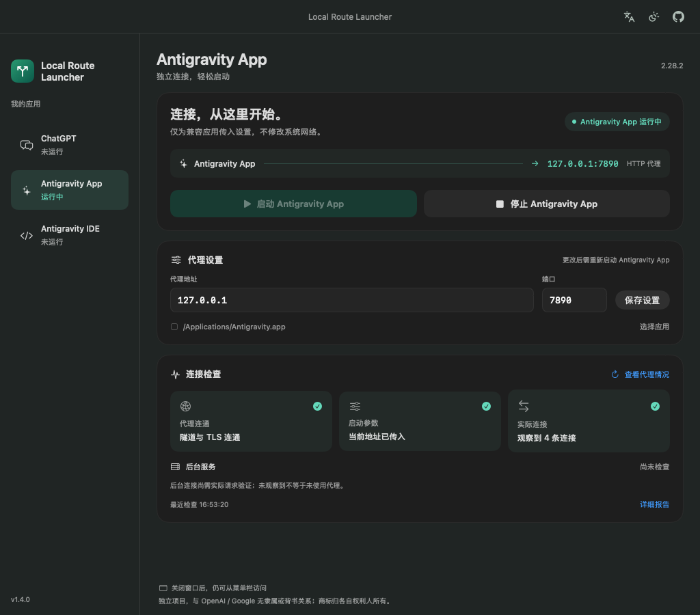Click the green checkmark on 代理连通 card
Viewport: 700px width, 615px height.
click(x=317, y=406)
